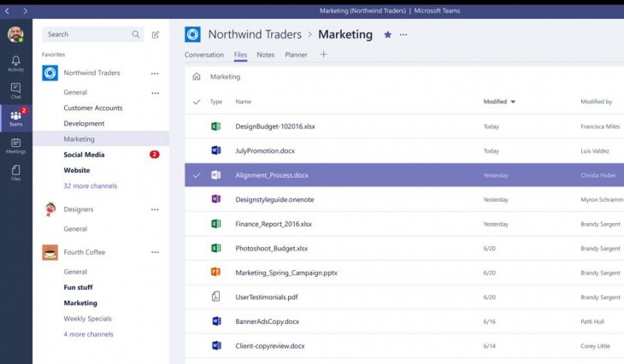
Task: Click Excel icon for Photoshoot_Budget.xlsx
Action: (215, 248)
